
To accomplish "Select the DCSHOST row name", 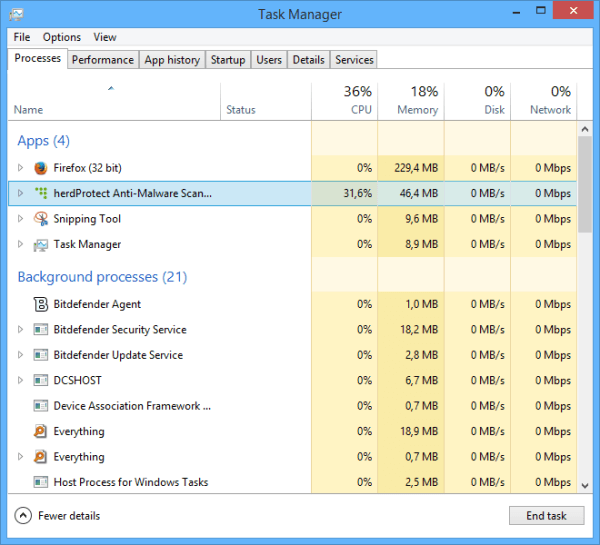I will 78,380.
